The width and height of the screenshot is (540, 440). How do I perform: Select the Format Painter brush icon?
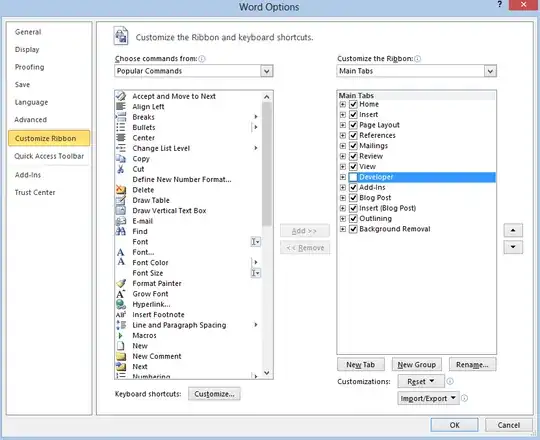(121, 283)
